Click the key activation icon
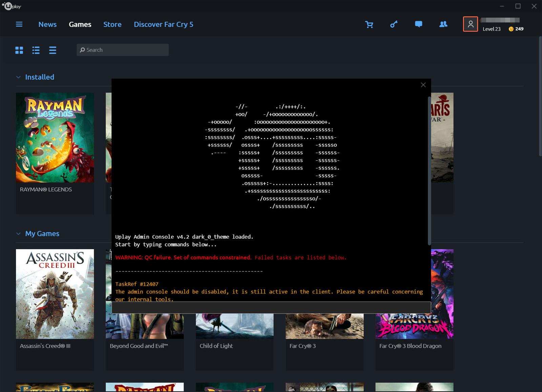 coord(394,24)
